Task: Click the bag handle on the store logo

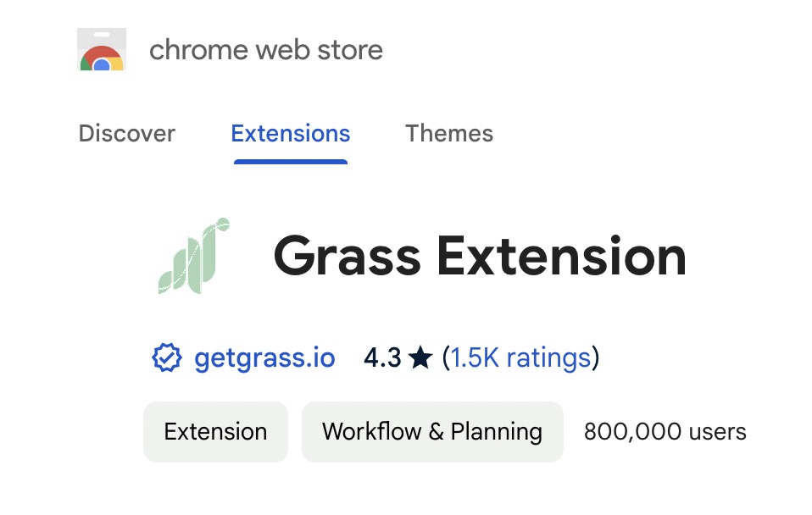Action: (102, 36)
